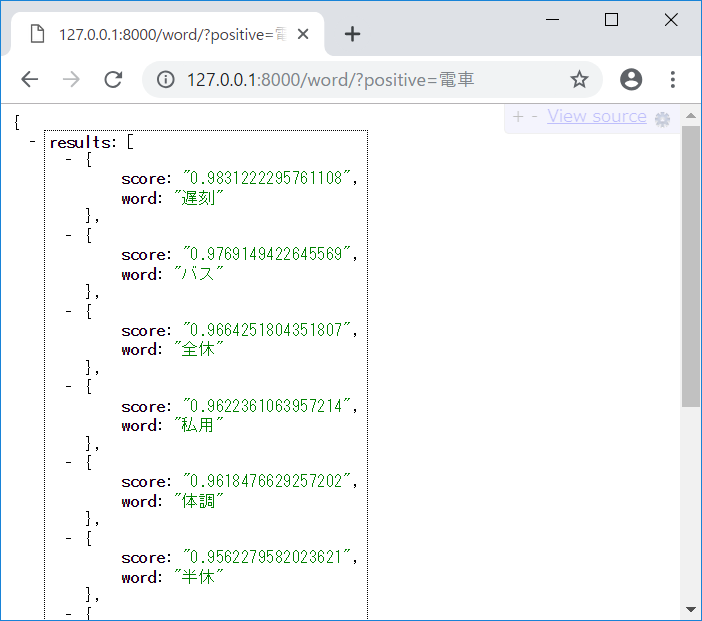Viewport: 702px width, 621px height.
Task: Collapse the results array
Action: point(33,142)
